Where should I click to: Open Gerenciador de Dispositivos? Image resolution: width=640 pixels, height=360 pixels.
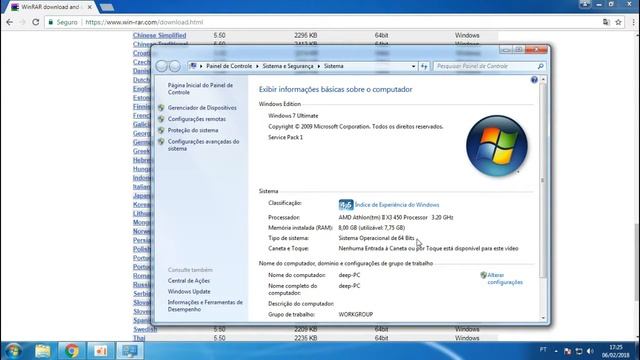tap(202, 108)
